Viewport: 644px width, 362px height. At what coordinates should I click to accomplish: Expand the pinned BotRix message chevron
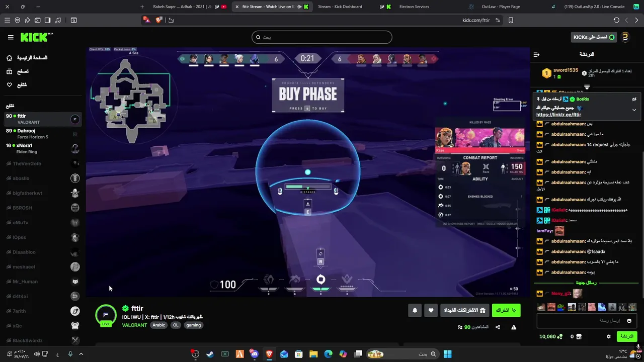[634, 110]
